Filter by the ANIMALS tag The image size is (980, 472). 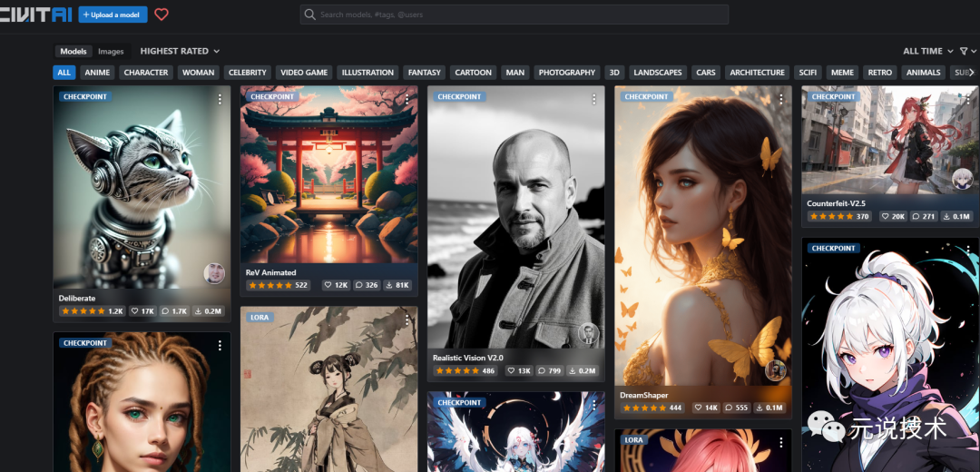pos(923,73)
